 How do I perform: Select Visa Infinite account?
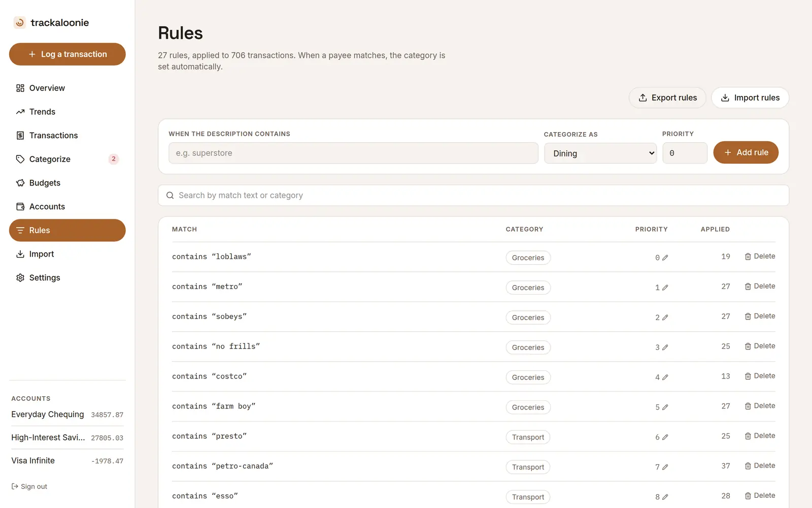(x=67, y=461)
